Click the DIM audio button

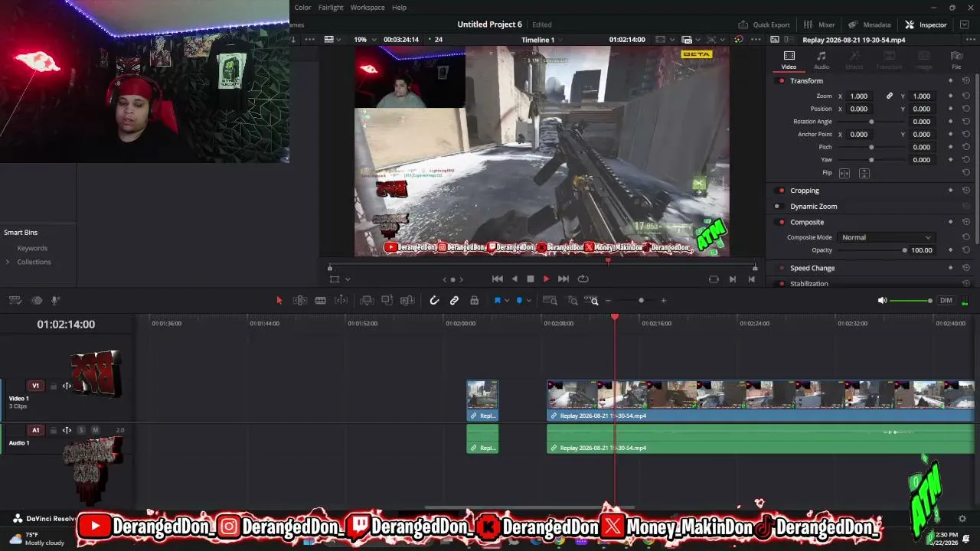coord(946,301)
